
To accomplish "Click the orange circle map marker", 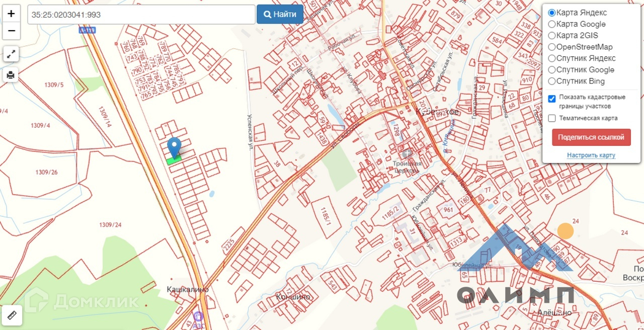I will coord(566,231).
